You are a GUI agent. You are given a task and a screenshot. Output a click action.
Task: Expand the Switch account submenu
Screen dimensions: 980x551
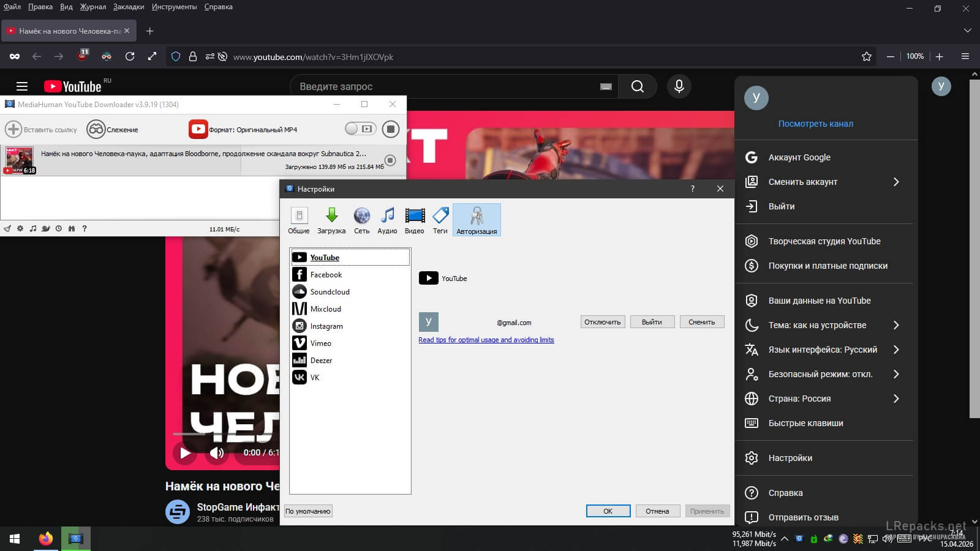click(x=896, y=182)
